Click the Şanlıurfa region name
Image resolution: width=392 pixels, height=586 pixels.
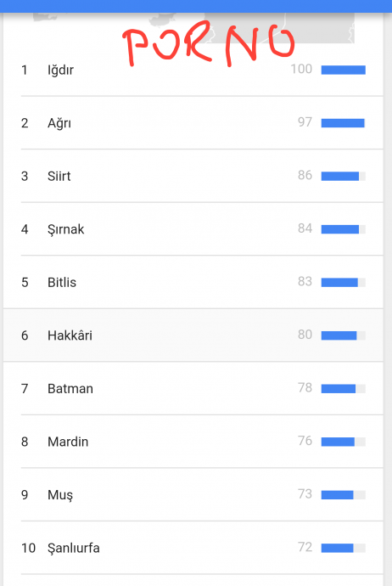pyautogui.click(x=74, y=549)
